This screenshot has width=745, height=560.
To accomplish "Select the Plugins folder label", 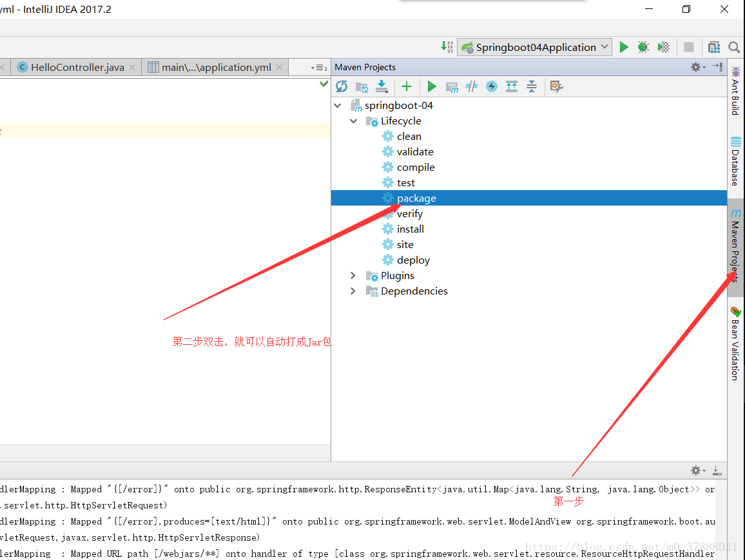I will (397, 275).
